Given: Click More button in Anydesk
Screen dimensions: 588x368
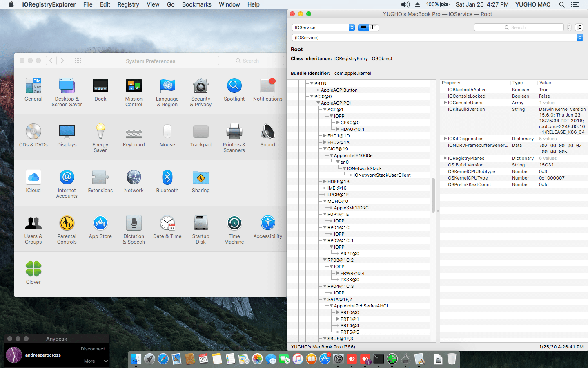Looking at the screenshot, I should [93, 361].
